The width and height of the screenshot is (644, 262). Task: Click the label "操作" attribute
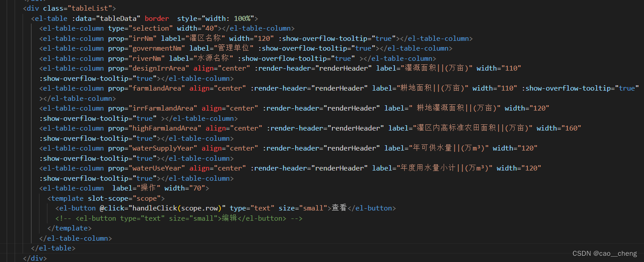tap(136, 188)
